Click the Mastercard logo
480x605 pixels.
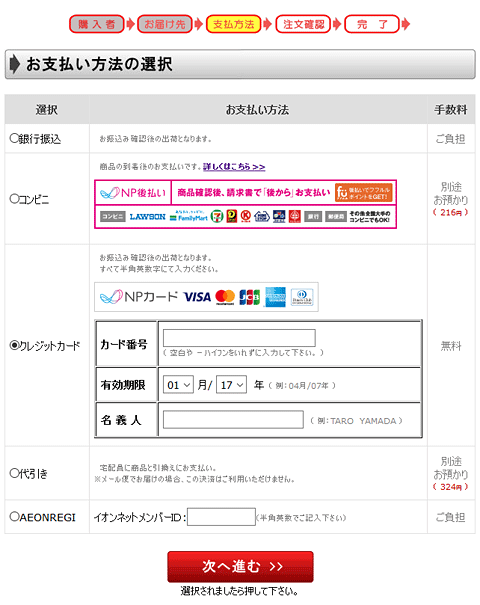point(225,297)
